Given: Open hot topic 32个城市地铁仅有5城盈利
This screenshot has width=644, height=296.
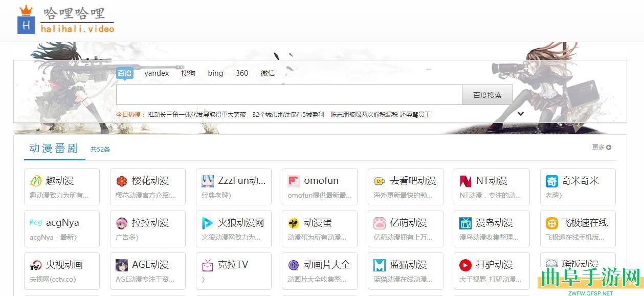Looking at the screenshot, I should click(x=288, y=115).
